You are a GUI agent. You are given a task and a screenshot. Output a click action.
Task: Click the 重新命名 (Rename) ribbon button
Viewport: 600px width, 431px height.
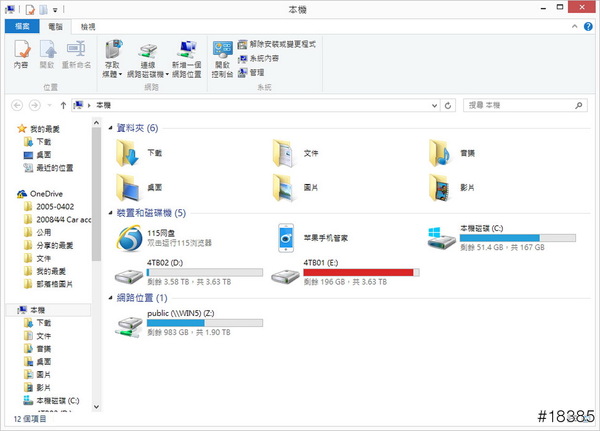(77, 54)
